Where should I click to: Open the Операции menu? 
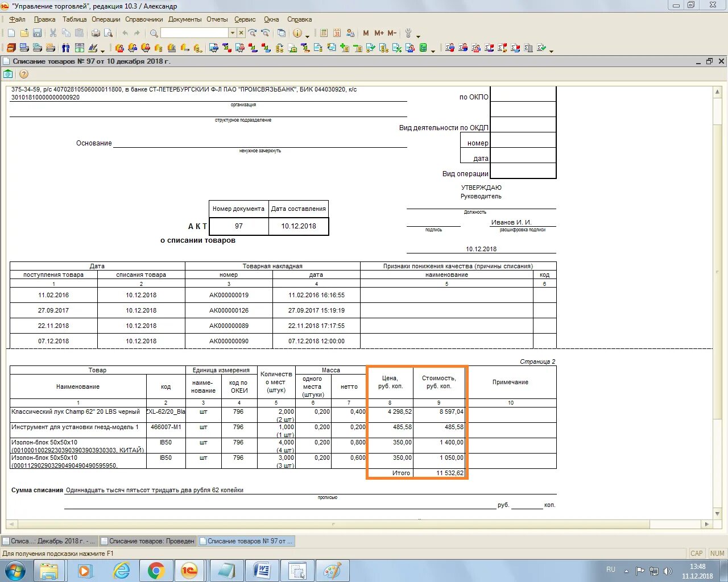[106, 19]
